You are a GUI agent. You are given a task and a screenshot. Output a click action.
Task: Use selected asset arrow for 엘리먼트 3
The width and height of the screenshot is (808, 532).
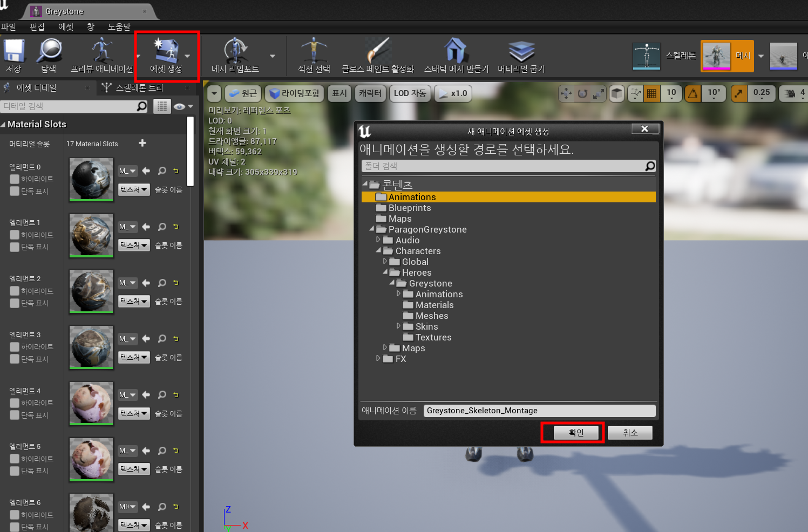146,339
